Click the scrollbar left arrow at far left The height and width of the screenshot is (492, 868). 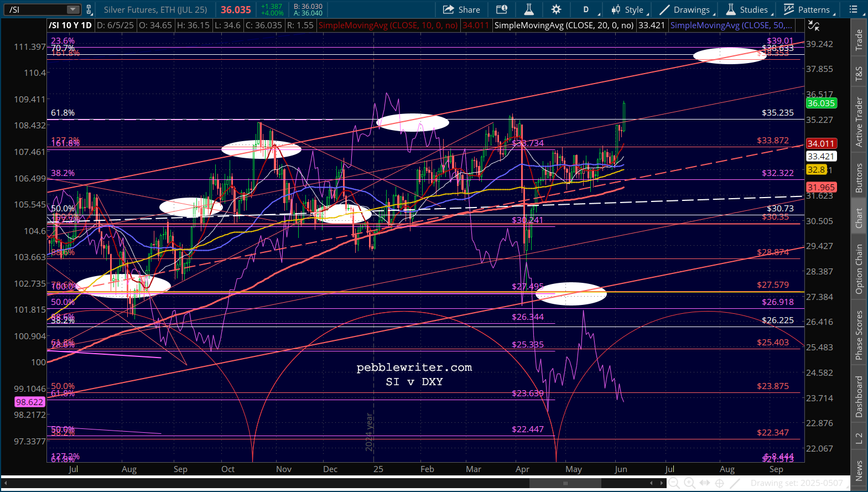[x=5, y=483]
